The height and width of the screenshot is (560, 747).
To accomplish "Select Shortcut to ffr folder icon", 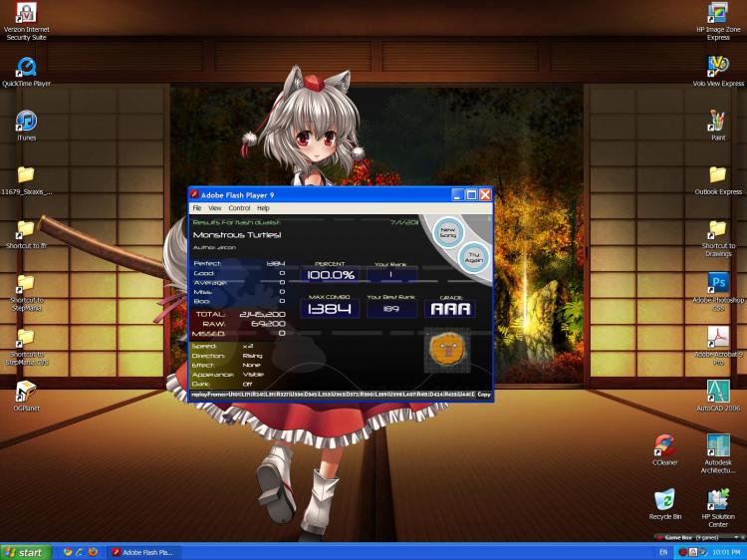I will [x=26, y=234].
